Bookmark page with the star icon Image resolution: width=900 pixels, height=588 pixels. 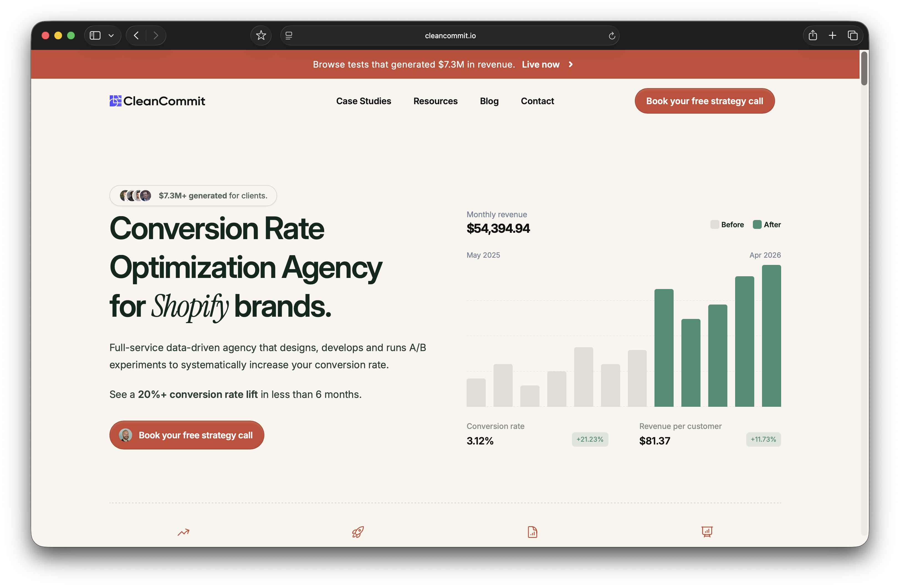click(x=261, y=35)
